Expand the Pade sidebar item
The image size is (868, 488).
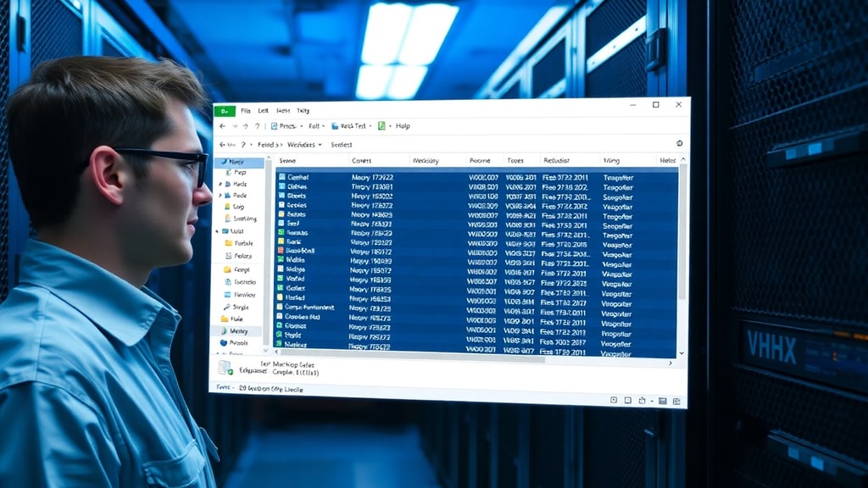tap(220, 196)
